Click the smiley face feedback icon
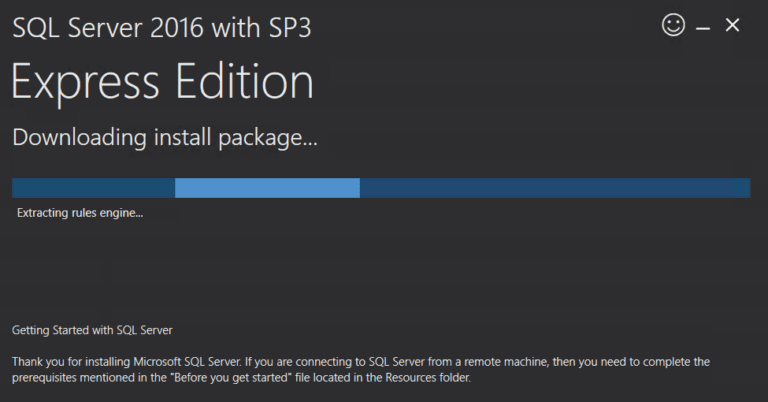Image resolution: width=768 pixels, height=402 pixels. click(x=673, y=26)
